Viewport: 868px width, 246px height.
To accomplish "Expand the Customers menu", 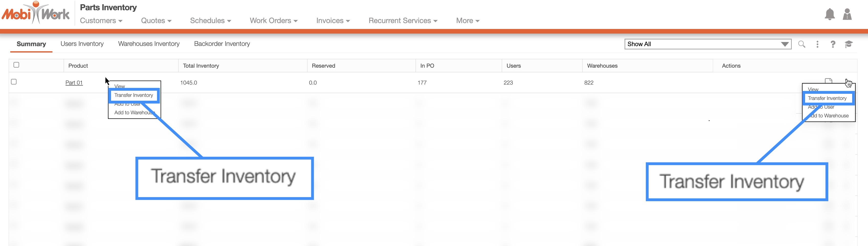I will pyautogui.click(x=101, y=20).
